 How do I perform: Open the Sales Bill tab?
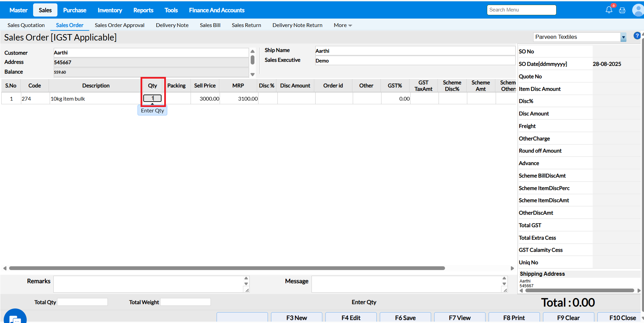[x=210, y=25]
